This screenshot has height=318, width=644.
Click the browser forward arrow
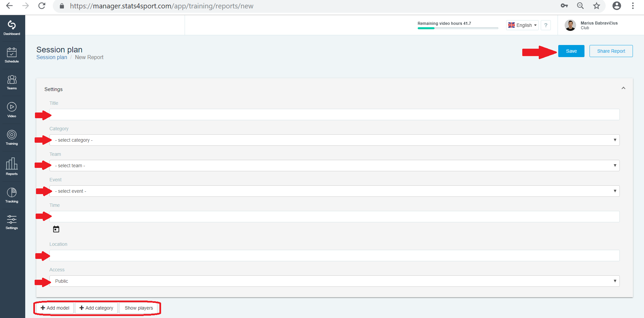[x=26, y=6]
